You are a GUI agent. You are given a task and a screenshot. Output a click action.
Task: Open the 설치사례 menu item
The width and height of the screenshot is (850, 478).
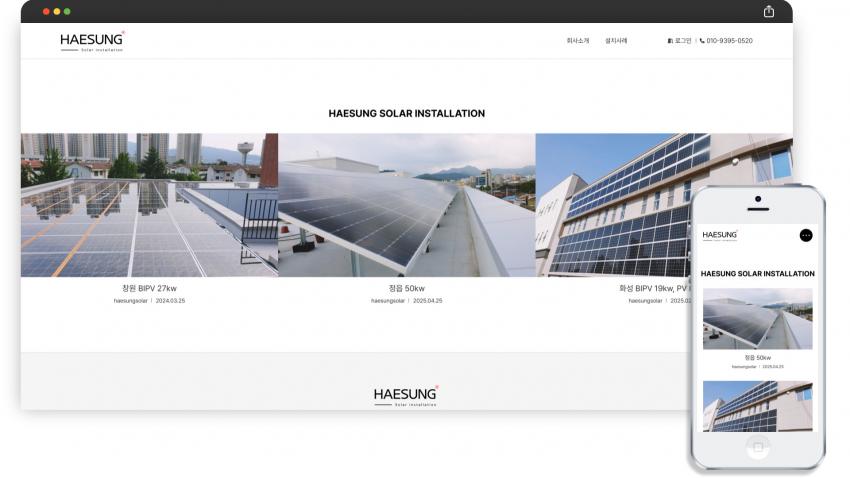pos(616,41)
